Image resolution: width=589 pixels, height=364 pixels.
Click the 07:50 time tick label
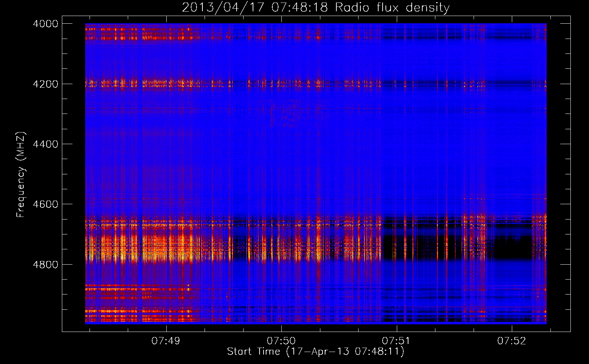tap(281, 341)
